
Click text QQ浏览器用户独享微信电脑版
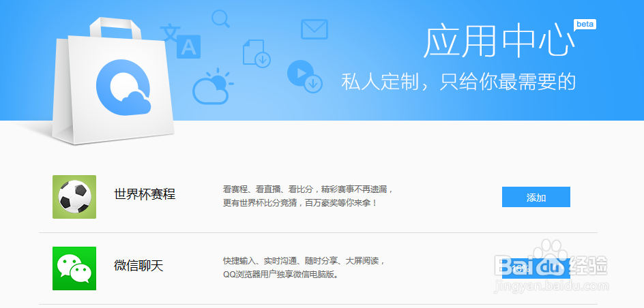[x=280, y=275]
